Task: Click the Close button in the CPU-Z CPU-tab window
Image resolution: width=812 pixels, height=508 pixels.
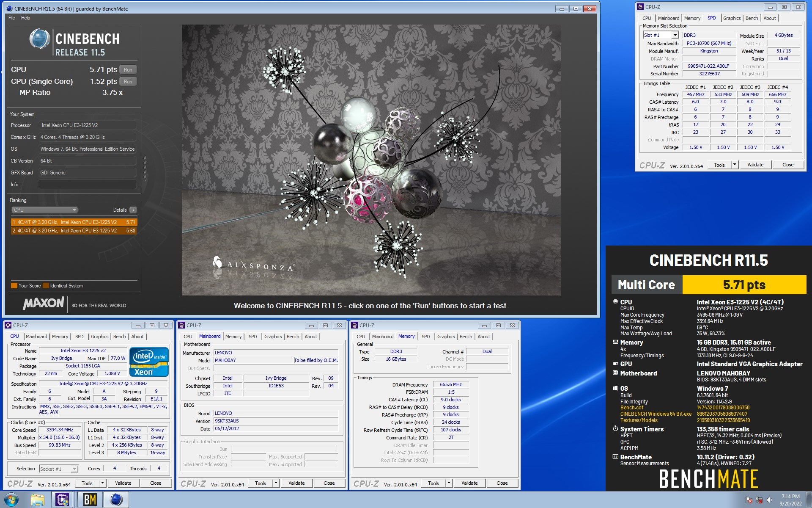Action: (156, 483)
